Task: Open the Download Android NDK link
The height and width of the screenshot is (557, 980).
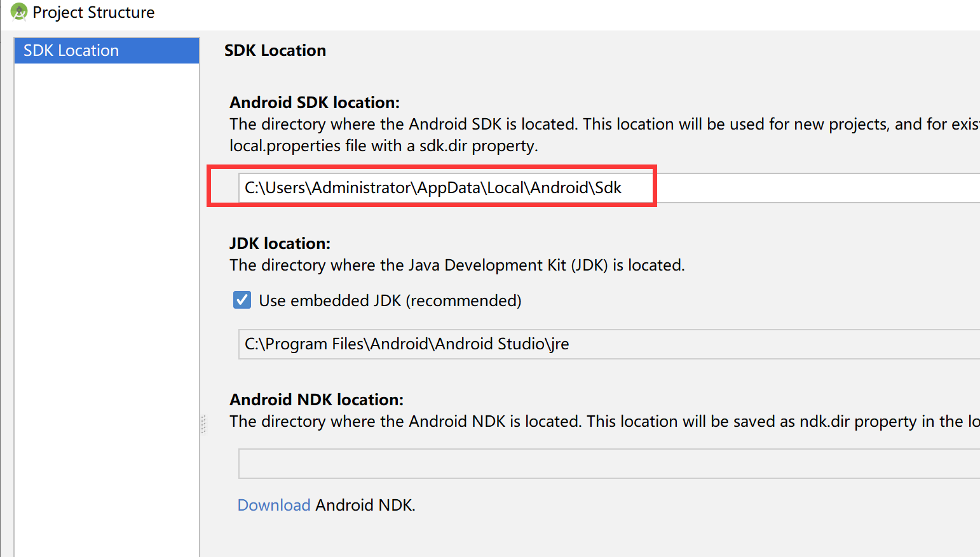Action: (274, 505)
